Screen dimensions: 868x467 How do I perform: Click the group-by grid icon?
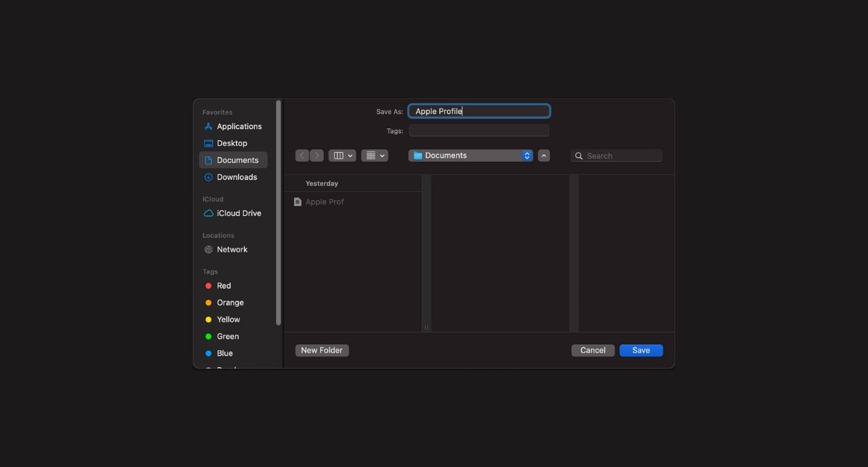pos(371,155)
